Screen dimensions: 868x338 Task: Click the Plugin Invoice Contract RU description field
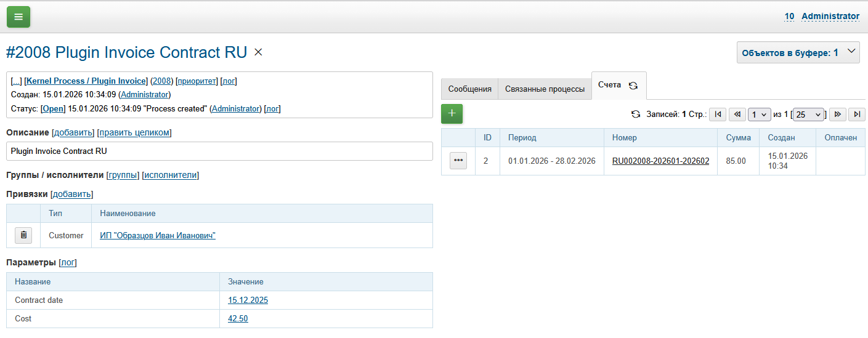pyautogui.click(x=219, y=151)
